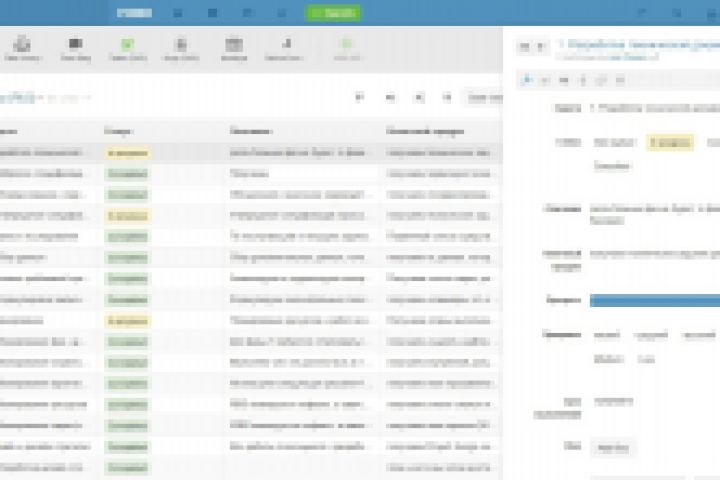720x480 pixels.
Task: Click the green button in the blue header
Action: (x=333, y=13)
